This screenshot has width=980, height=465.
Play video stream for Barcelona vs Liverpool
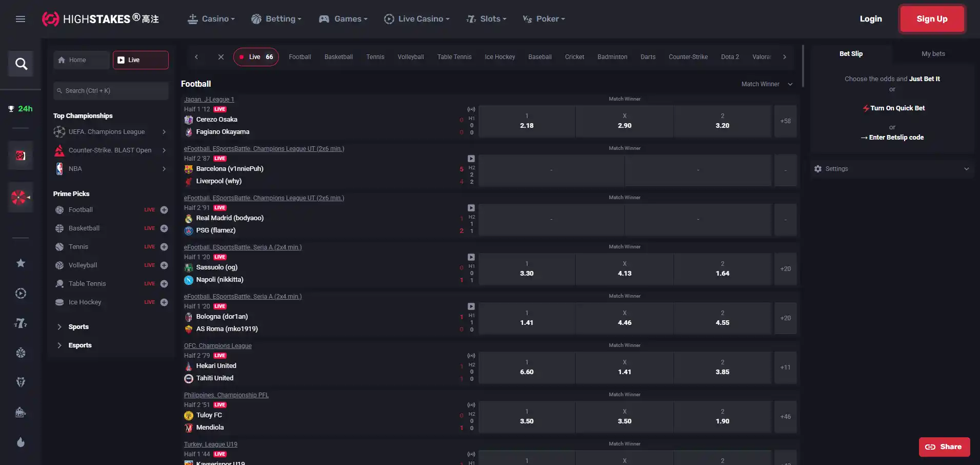point(471,159)
